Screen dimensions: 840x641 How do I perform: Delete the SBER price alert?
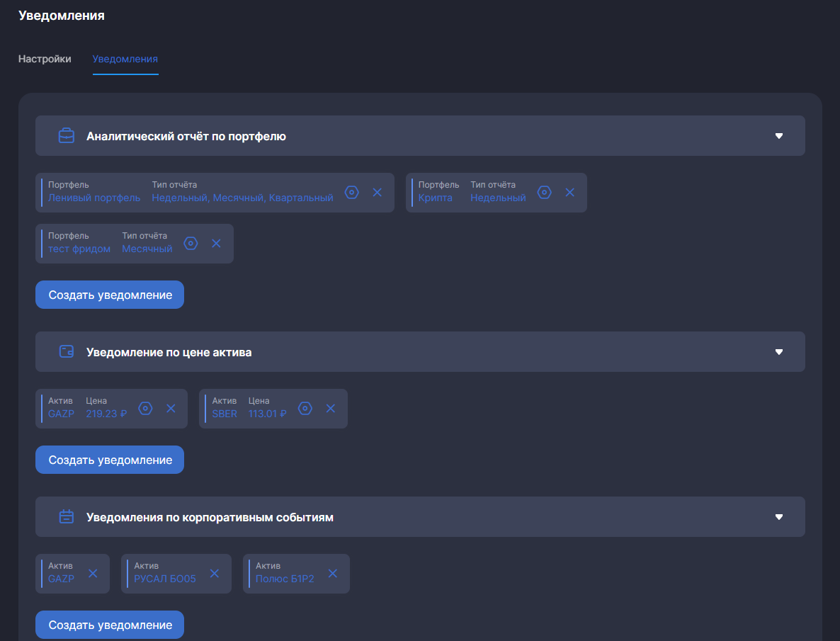click(x=331, y=409)
